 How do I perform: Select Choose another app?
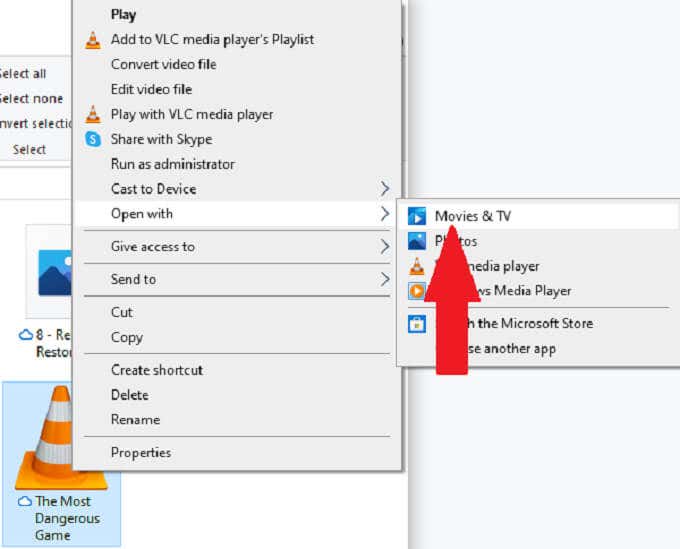538,349
